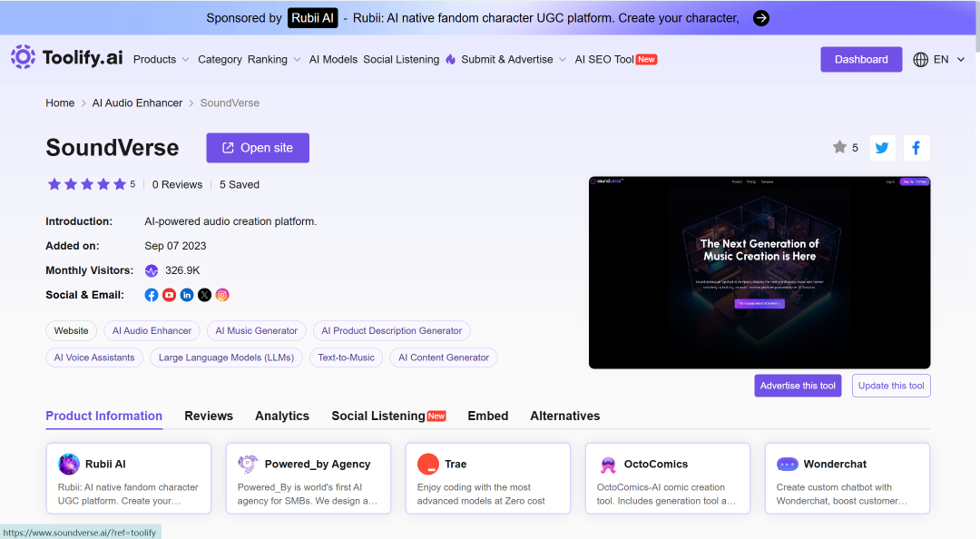Image resolution: width=980 pixels, height=539 pixels.
Task: Click the Toolify.ai logo icon
Action: coord(23,57)
